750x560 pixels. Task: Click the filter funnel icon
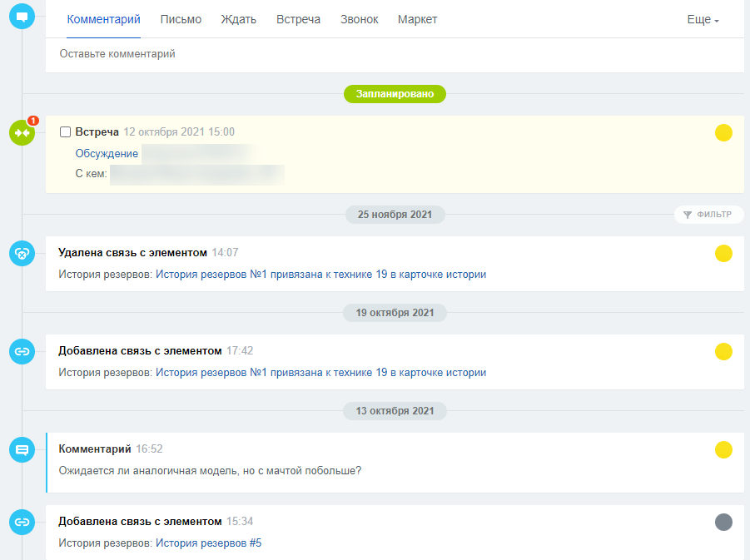(688, 215)
